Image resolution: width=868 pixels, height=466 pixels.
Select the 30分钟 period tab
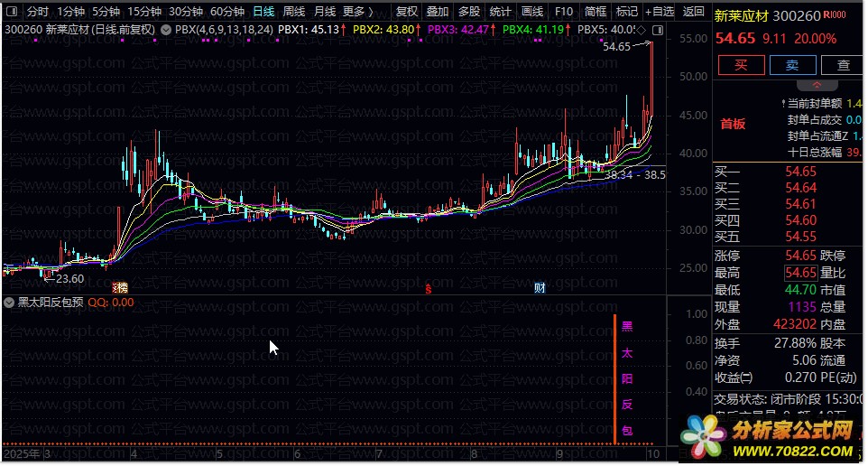click(186, 12)
